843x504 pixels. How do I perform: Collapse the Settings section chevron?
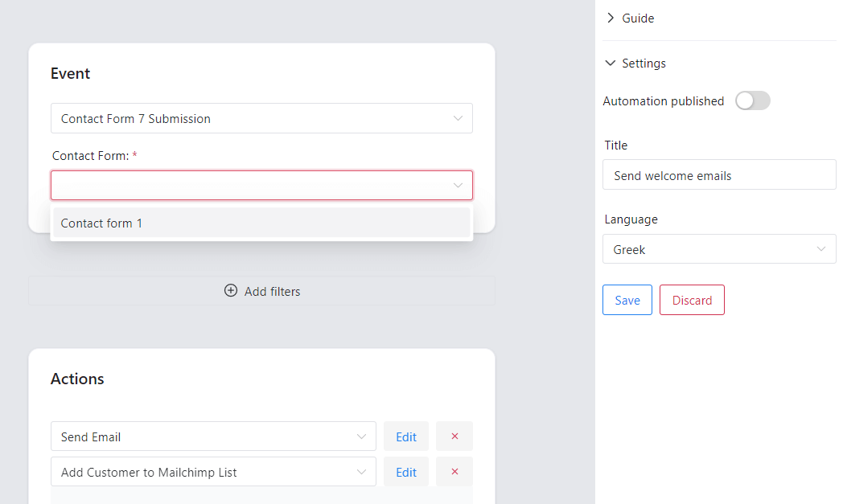click(x=611, y=63)
